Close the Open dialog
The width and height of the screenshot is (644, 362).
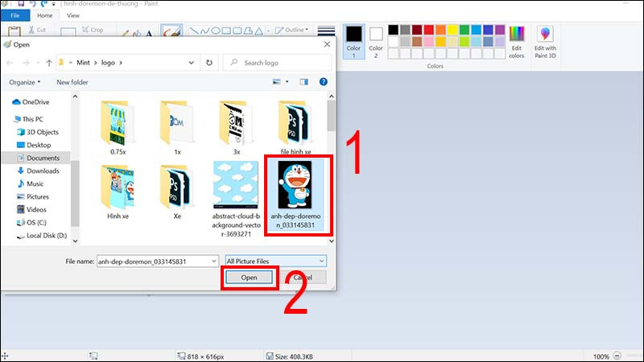pos(327,44)
